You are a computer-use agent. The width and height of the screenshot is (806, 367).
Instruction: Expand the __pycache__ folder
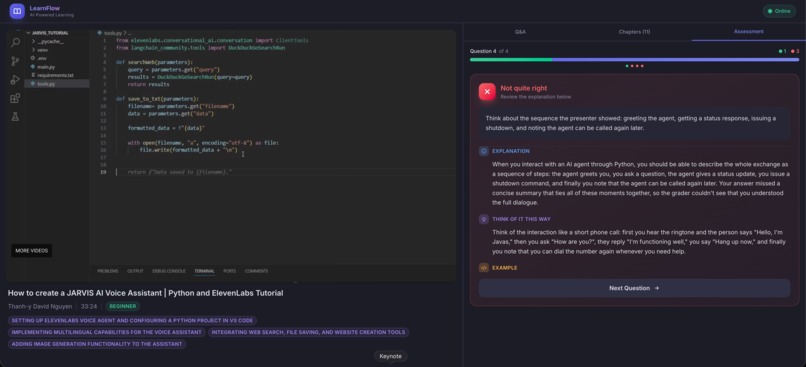[x=47, y=41]
